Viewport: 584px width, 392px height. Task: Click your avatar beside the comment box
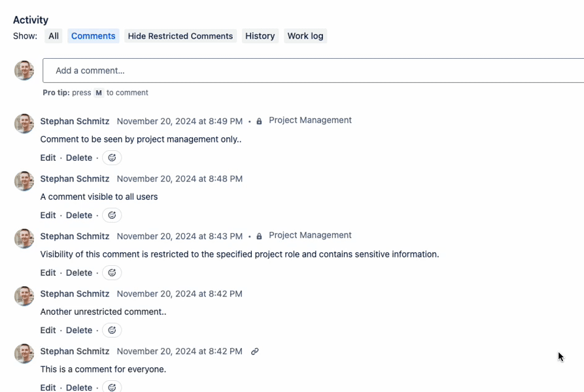(x=24, y=70)
